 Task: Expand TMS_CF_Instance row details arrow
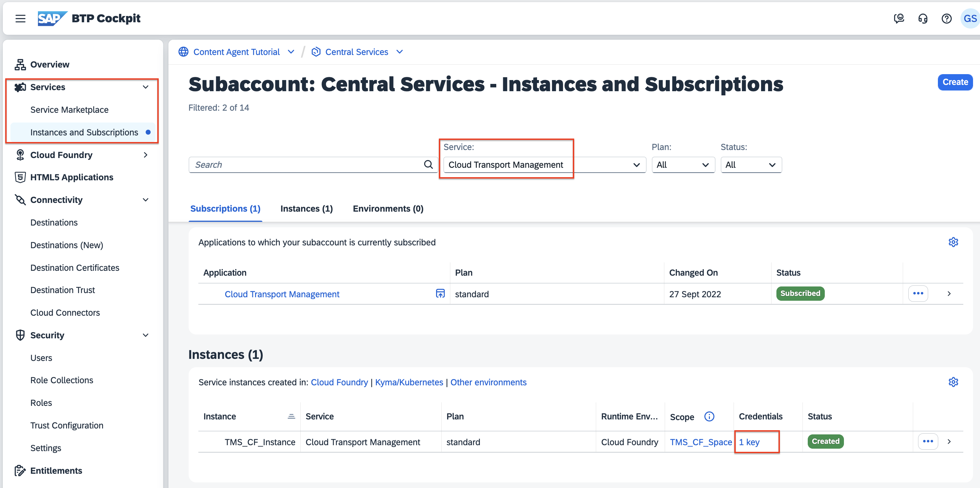[949, 441]
